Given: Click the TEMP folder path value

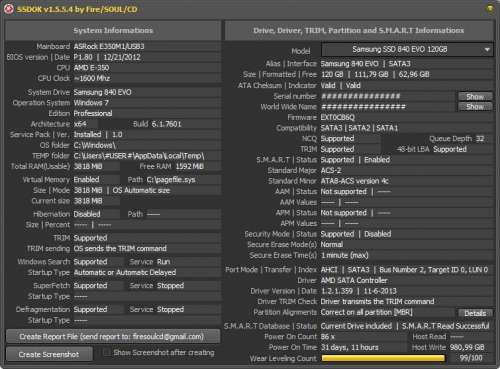Looking at the screenshot, I should 139,156.
